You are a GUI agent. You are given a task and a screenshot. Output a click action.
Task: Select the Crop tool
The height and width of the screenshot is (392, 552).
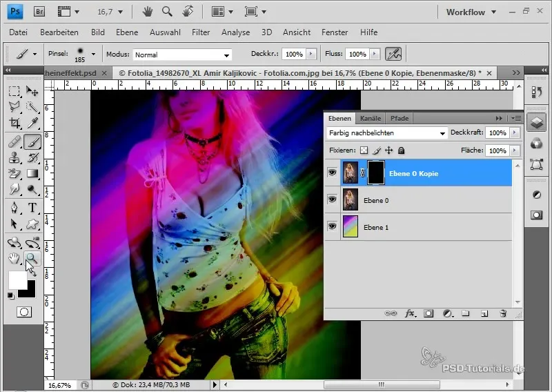coord(14,123)
